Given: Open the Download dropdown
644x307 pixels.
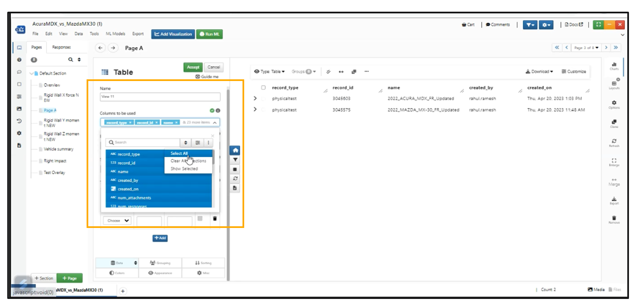Looking at the screenshot, I should click(x=539, y=72).
